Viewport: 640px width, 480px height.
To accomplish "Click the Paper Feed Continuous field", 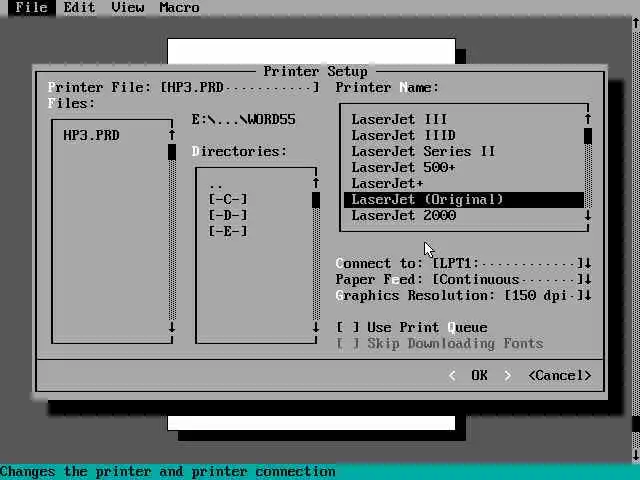I will [x=507, y=280].
